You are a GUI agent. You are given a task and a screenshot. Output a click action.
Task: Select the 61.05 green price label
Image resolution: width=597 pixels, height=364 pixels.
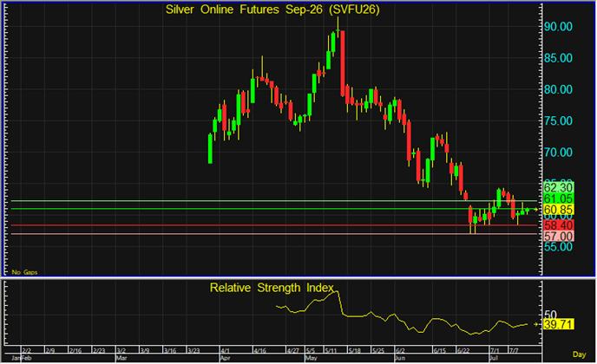tap(558, 198)
